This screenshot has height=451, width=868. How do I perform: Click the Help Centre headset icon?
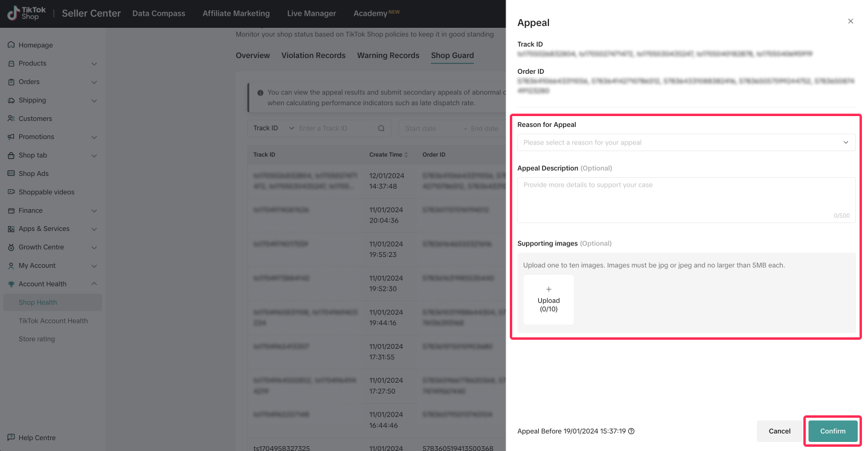pos(11,438)
